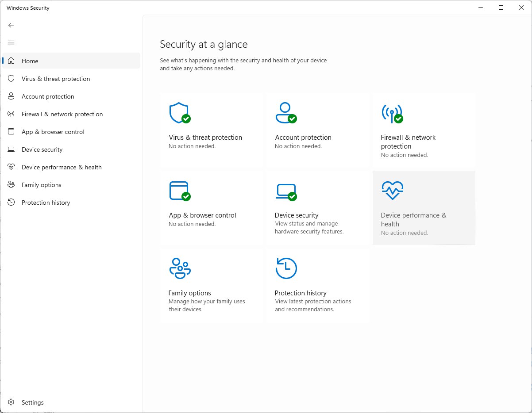Click the Home house icon in sidebar
The width and height of the screenshot is (532, 413).
tap(12, 61)
